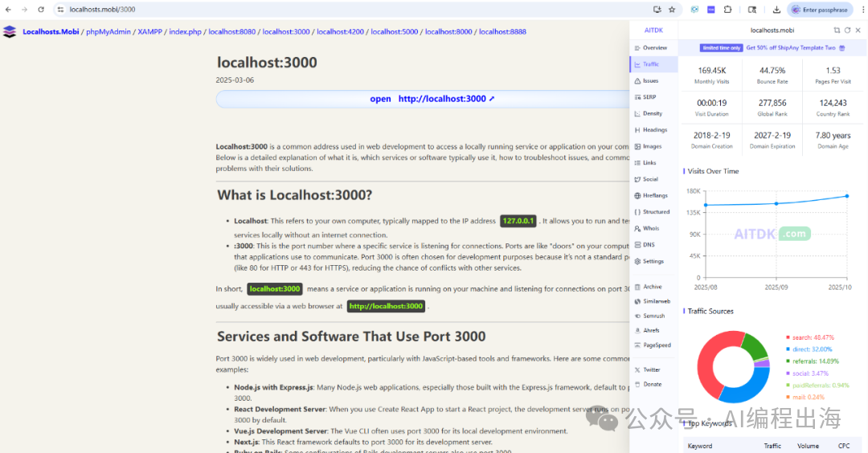Click the open http://localhost:3000 button
Image resolution: width=868 pixels, height=453 pixels.
click(423, 99)
